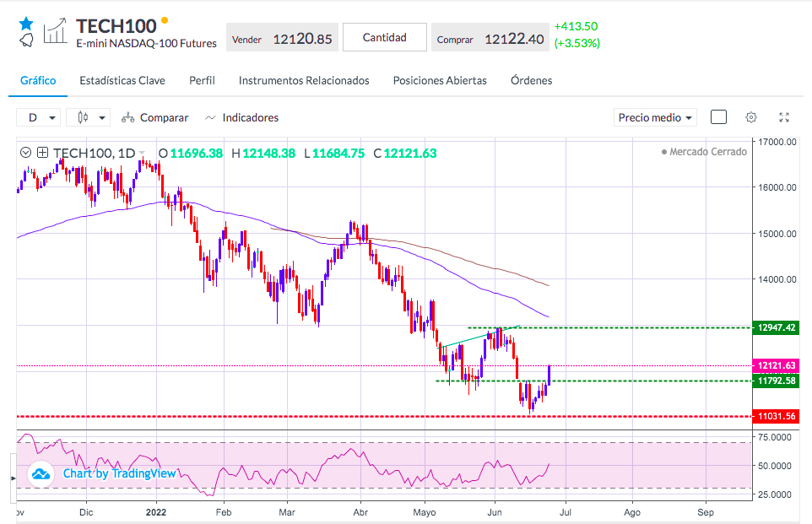Screen dimensions: 812x524
Task: Select the 12947.42 green price label
Action: (x=776, y=327)
